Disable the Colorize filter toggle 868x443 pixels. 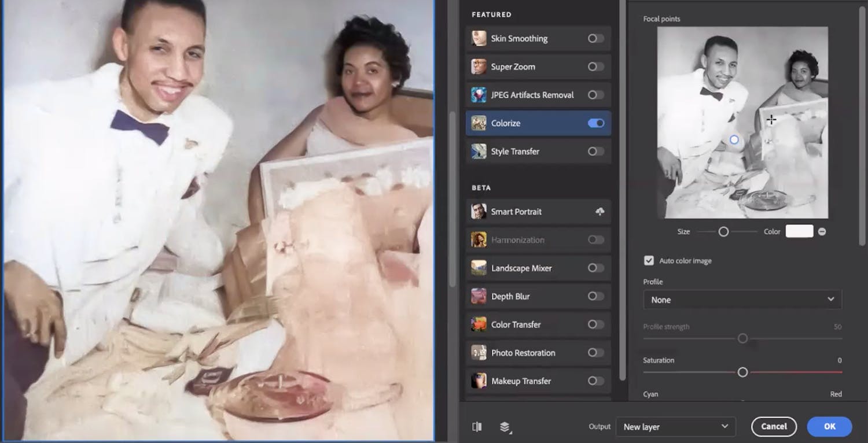click(595, 123)
